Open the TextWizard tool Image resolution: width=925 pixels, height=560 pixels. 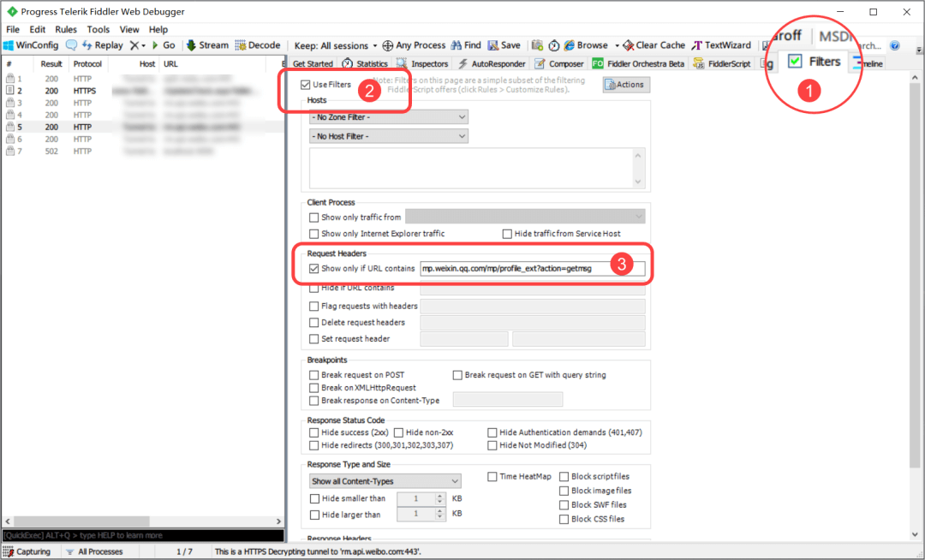point(721,45)
